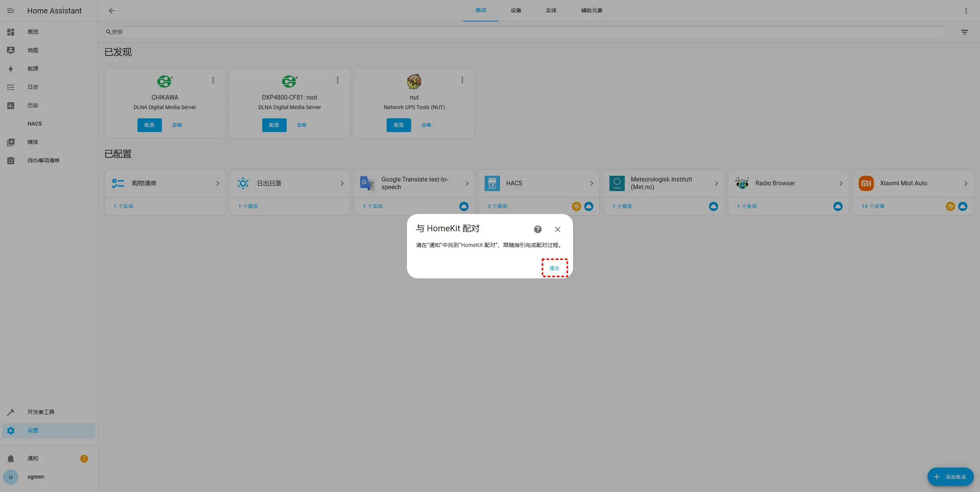Open the 媒体 media panel
Viewport: 980px width, 492px height.
tap(33, 142)
